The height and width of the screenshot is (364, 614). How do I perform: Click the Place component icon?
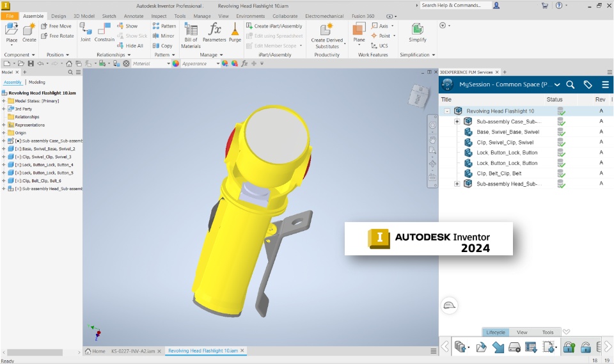pyautogui.click(x=12, y=29)
